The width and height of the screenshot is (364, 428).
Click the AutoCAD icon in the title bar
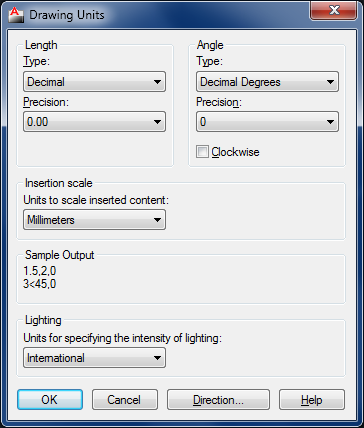coord(16,15)
